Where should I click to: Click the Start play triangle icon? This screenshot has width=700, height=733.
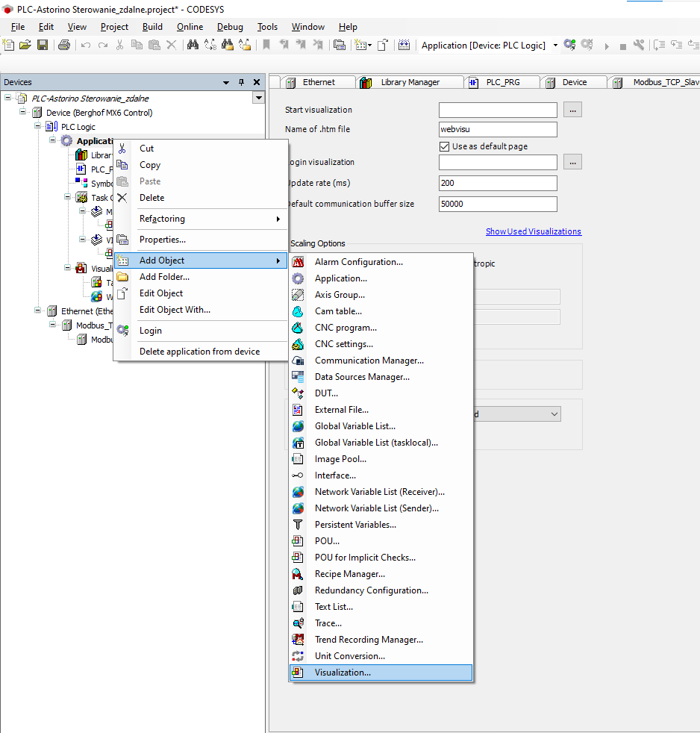click(607, 46)
